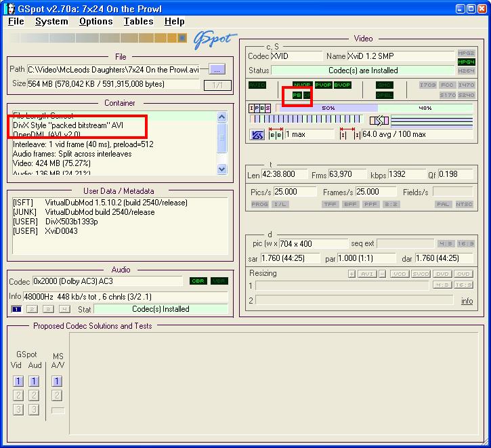Screen dimensions: 491x448
Task: Click the frame reorder arrows icon
Action: pos(379,120)
